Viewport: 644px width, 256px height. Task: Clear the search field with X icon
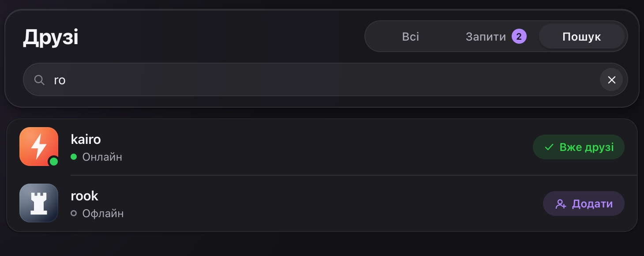(x=611, y=80)
